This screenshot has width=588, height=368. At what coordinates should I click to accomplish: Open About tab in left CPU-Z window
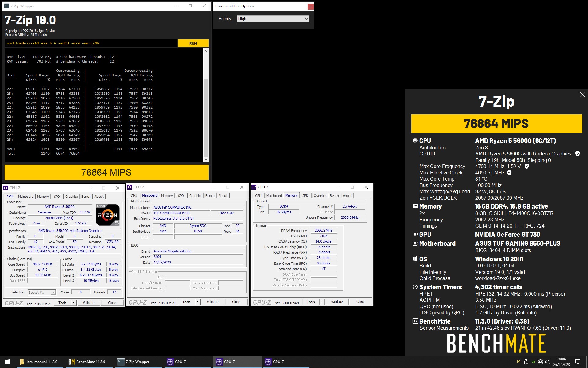pos(99,197)
